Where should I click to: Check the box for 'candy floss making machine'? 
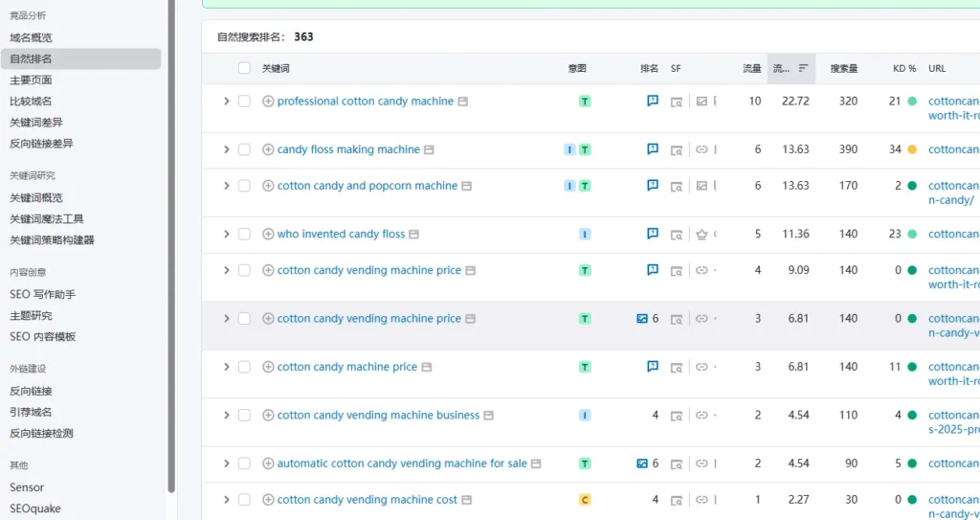point(244,149)
